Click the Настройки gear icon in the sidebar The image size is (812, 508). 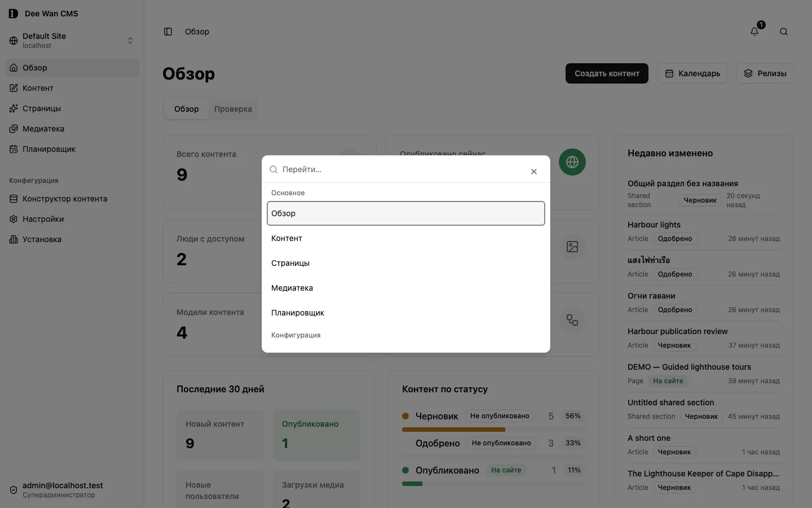[14, 219]
